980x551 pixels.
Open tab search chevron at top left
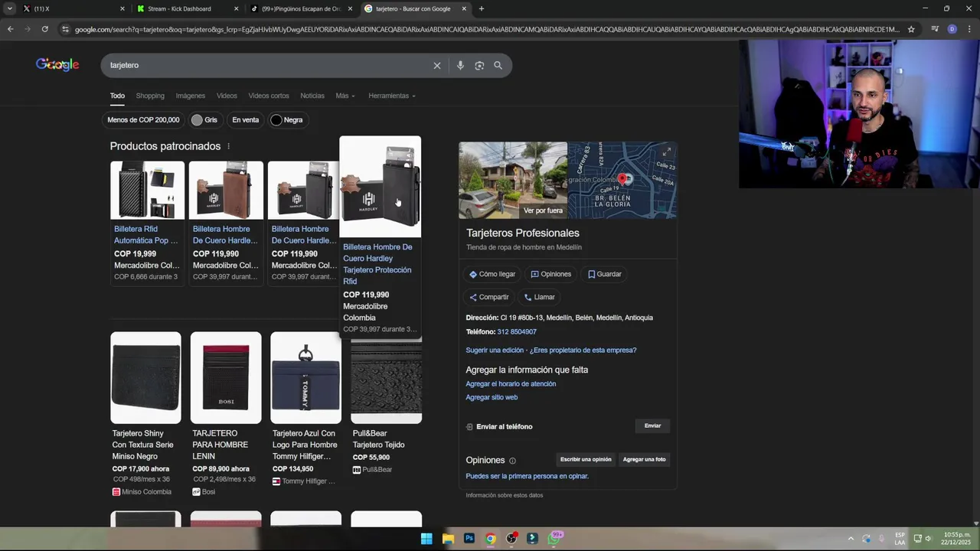pos(9,8)
